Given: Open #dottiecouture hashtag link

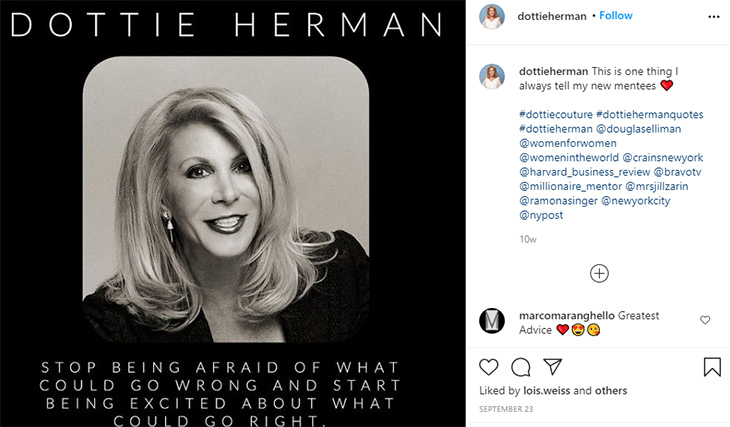Looking at the screenshot, I should (x=555, y=115).
